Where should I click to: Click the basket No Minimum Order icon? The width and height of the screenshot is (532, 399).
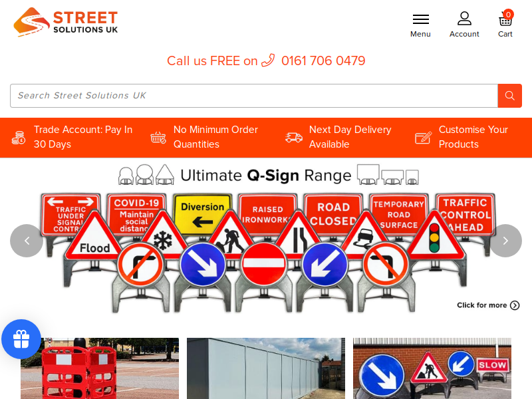(158, 138)
